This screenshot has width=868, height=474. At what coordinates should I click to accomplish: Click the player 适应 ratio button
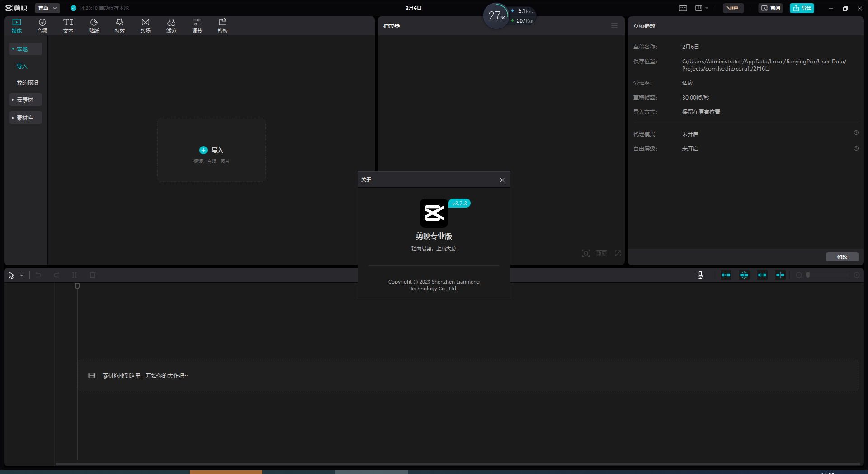(601, 253)
